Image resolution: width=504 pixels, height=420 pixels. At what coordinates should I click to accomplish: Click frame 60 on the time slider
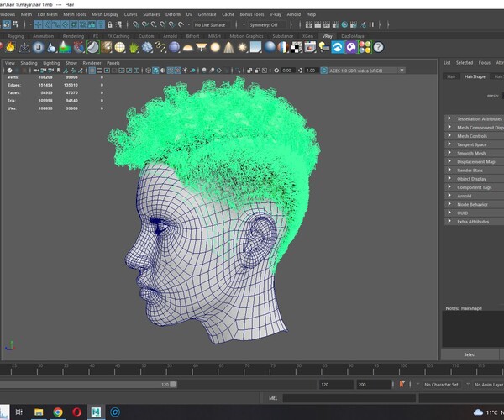tap(192, 370)
